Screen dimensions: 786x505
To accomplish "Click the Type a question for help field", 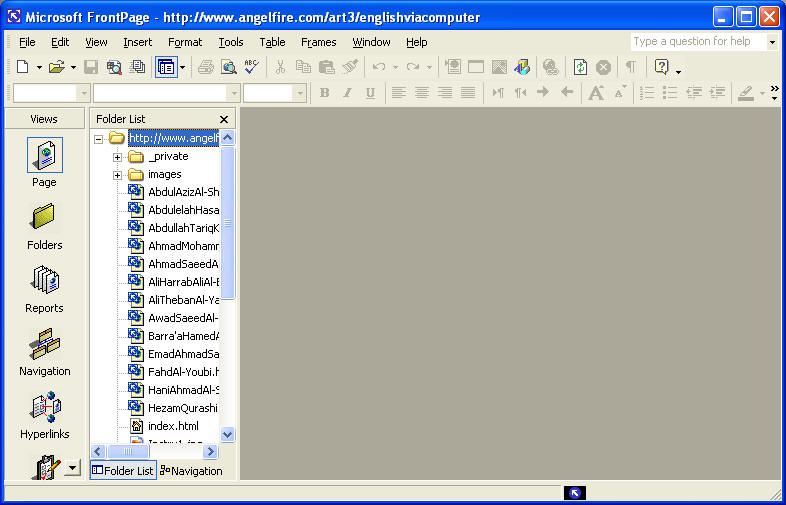I will (x=697, y=42).
